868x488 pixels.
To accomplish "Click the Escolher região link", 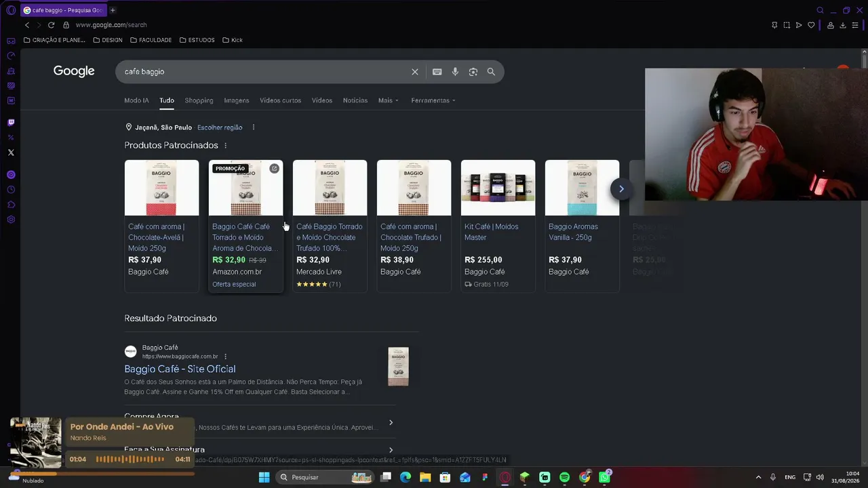I will click(x=220, y=127).
